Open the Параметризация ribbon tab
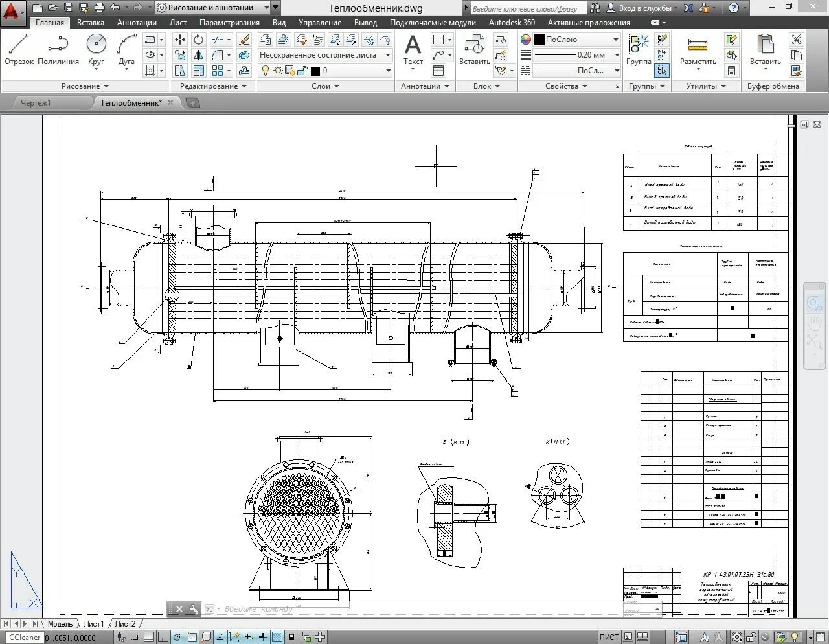 pyautogui.click(x=229, y=22)
